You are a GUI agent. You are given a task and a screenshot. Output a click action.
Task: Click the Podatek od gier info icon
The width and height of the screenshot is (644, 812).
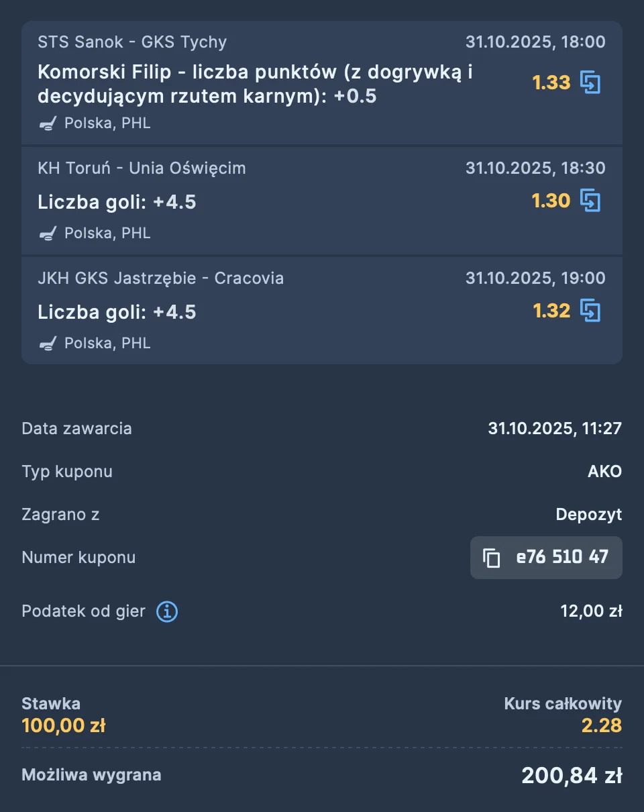[x=167, y=611]
